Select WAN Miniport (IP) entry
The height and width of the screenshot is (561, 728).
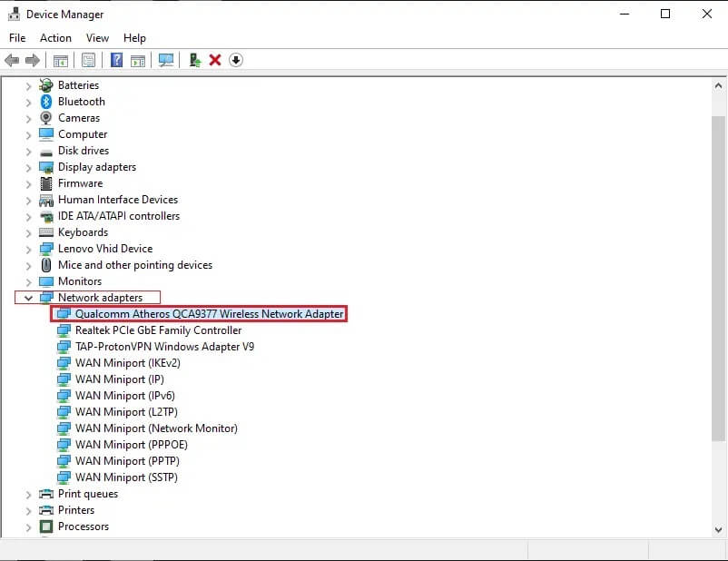click(x=120, y=379)
